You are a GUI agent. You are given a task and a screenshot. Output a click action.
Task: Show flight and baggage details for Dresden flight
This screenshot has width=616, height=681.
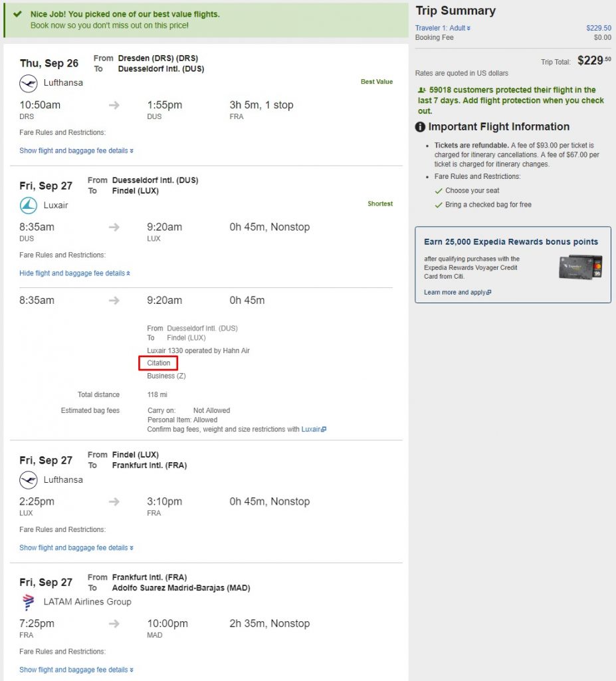[x=76, y=151]
